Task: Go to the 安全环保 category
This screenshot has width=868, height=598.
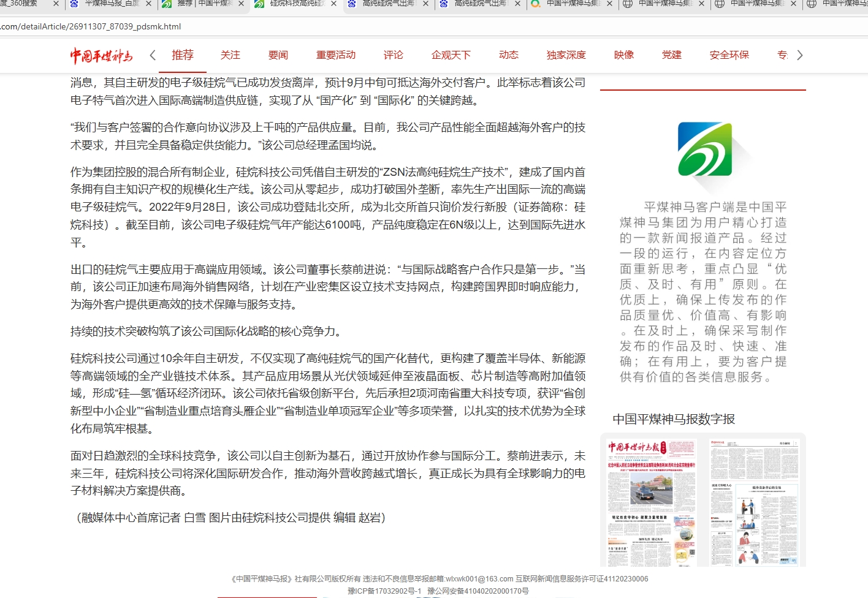Action: (729, 55)
